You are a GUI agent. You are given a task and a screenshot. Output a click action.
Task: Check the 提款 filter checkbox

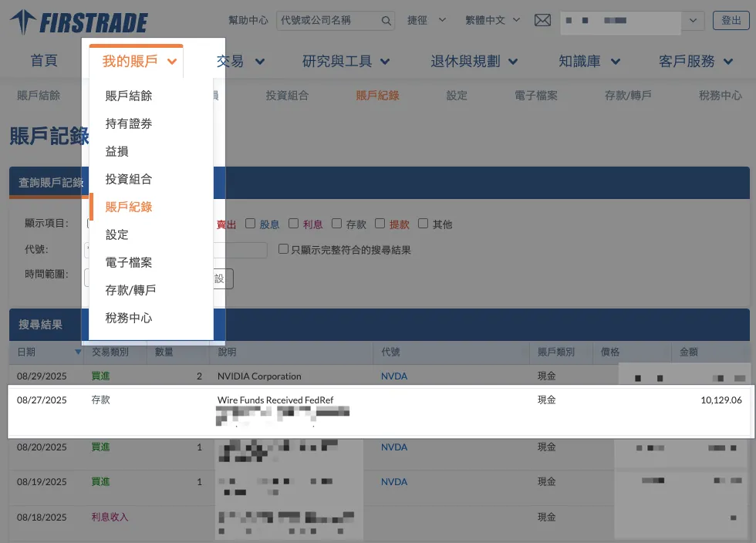pos(380,224)
